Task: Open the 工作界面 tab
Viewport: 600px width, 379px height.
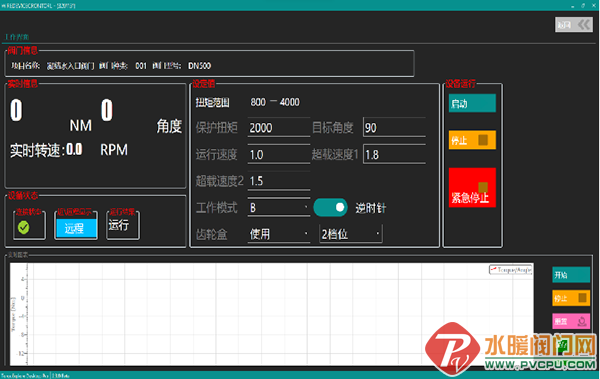Action: pos(16,37)
